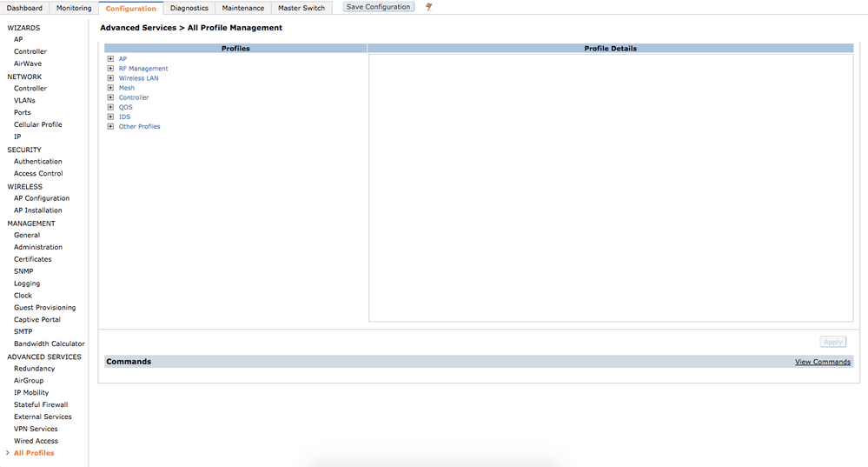The image size is (868, 467).
Task: Select VLANs in the Network sidebar
Action: tap(24, 100)
